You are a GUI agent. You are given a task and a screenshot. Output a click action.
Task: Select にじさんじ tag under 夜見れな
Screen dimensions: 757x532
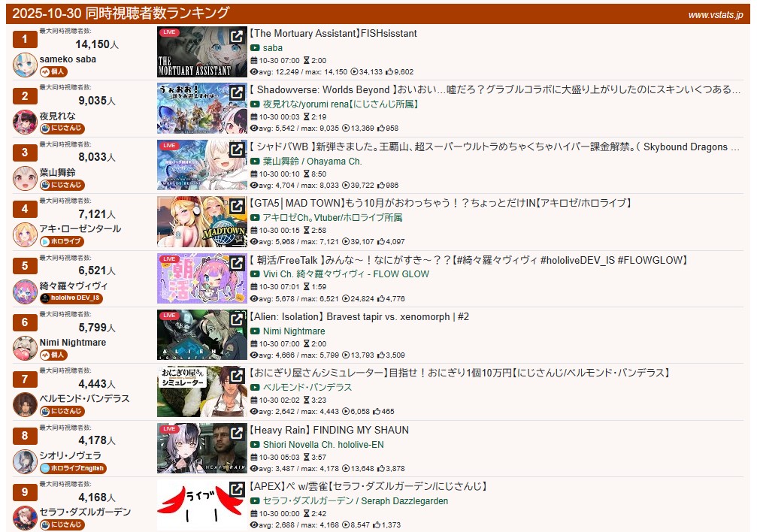coord(62,128)
